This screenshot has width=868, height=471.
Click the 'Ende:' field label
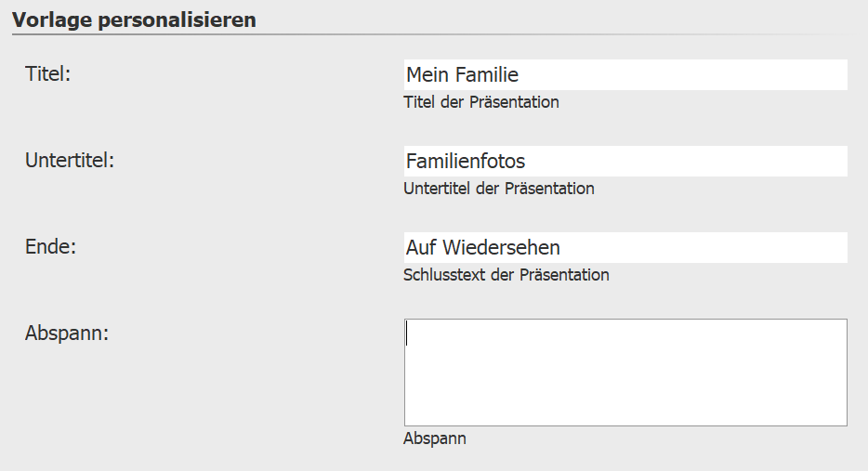point(50,246)
